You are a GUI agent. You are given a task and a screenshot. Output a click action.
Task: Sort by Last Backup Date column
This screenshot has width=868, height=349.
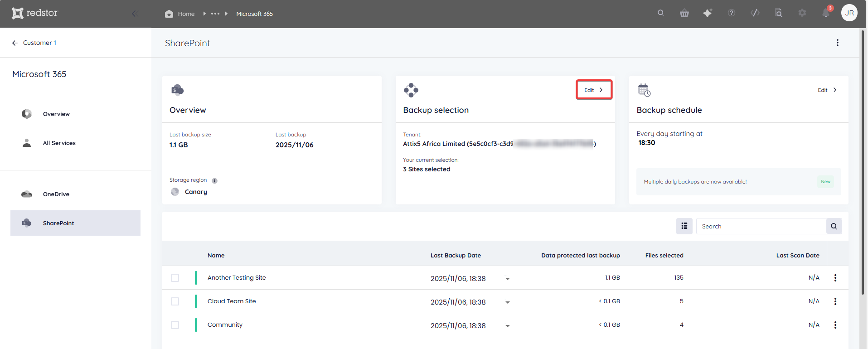(x=456, y=255)
